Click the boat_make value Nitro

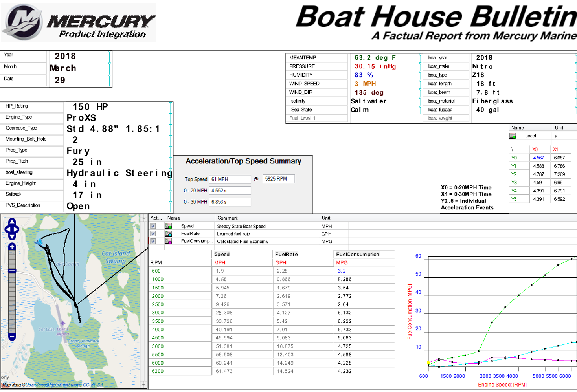[x=483, y=66]
